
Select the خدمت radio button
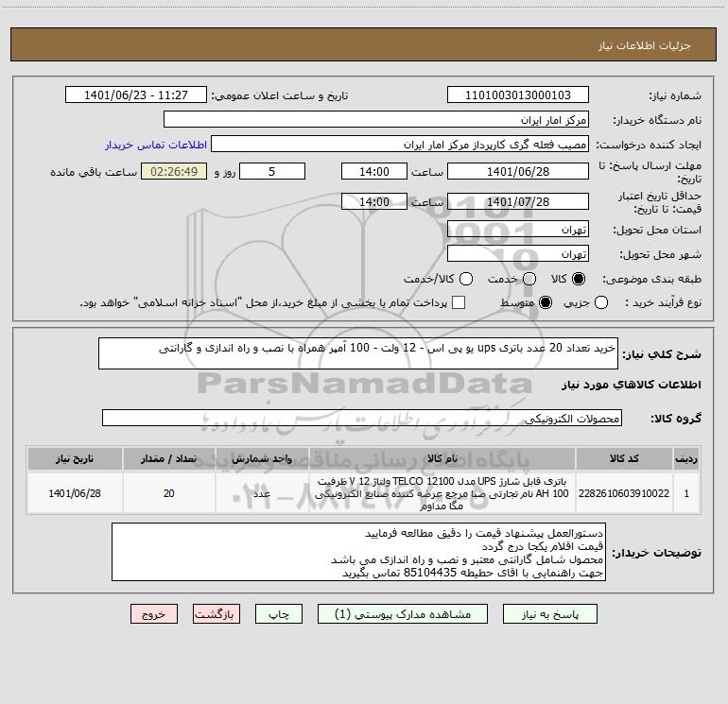click(529, 279)
